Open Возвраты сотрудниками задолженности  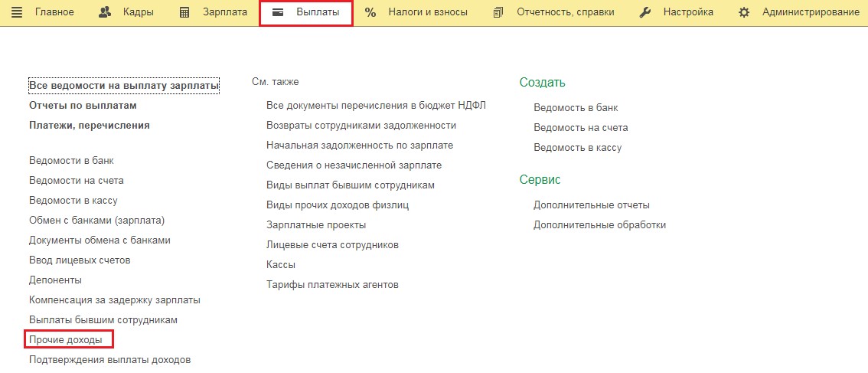pyautogui.click(x=361, y=126)
